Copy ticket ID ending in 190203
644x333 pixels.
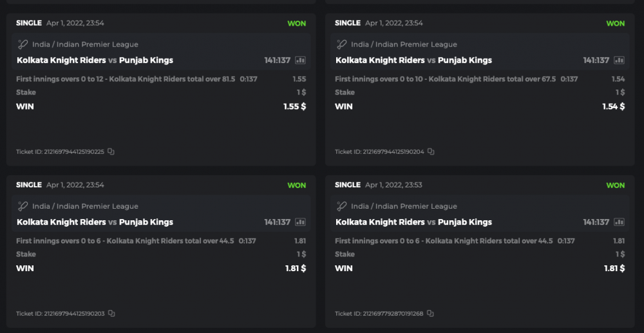(111, 314)
